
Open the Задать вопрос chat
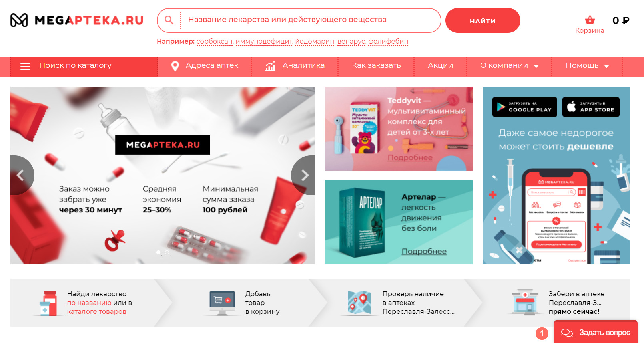point(596,332)
